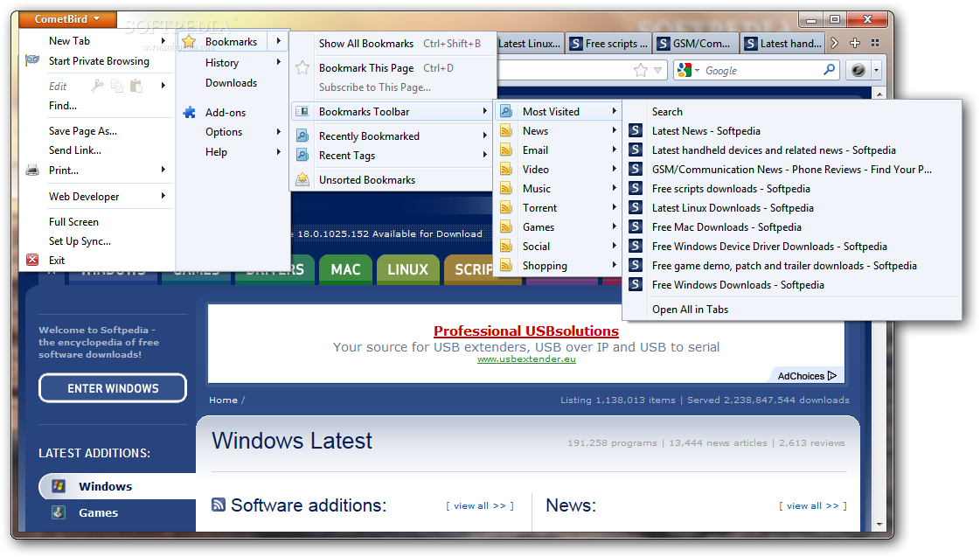Click the Print printer icon

pos(31,170)
